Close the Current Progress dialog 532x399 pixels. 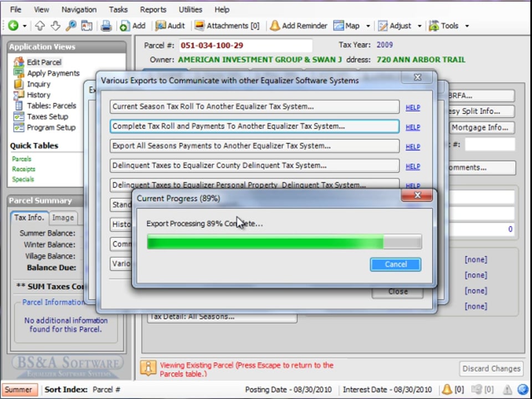tap(417, 195)
